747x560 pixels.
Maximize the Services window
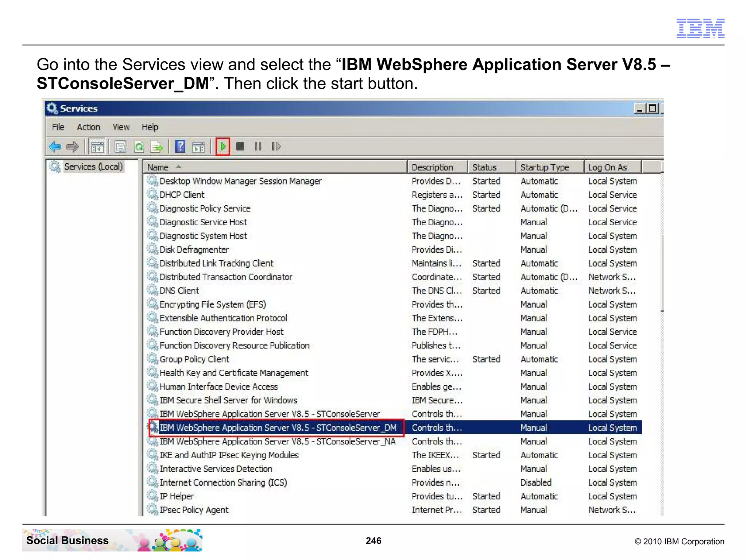653,108
